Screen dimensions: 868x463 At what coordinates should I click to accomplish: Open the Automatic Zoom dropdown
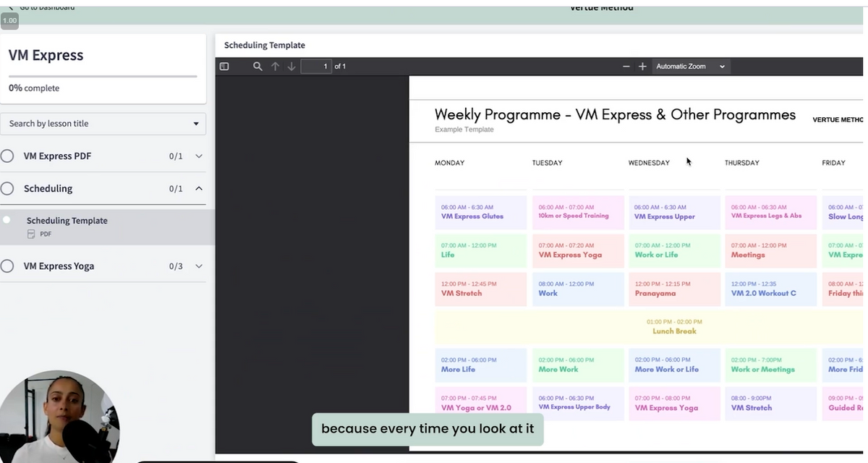690,67
